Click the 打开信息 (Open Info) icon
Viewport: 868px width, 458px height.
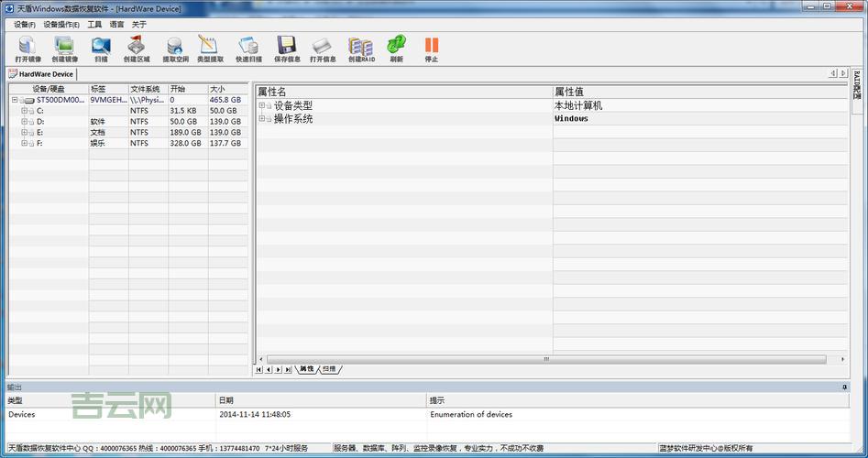pyautogui.click(x=323, y=46)
